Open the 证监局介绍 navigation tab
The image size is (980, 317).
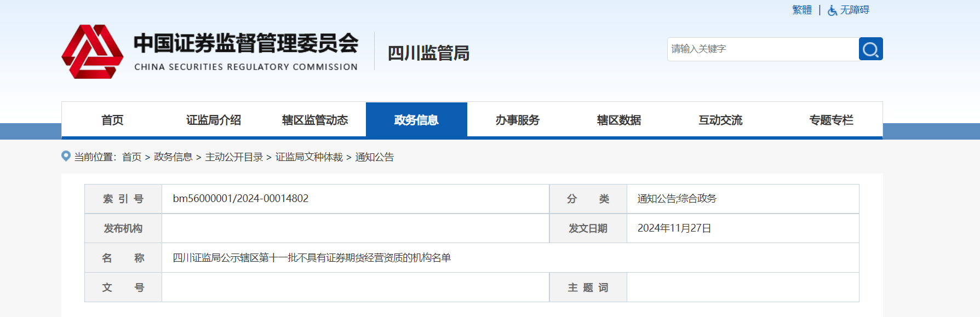click(x=214, y=120)
